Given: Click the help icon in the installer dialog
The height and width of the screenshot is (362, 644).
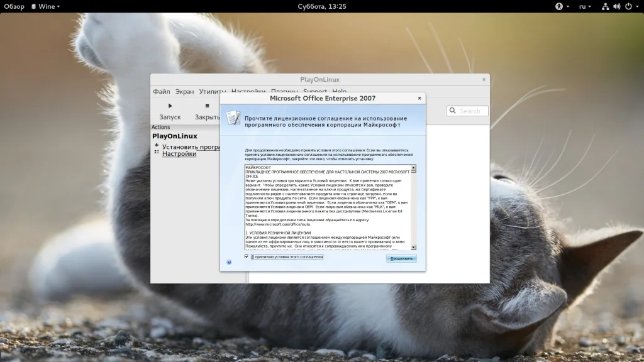Looking at the screenshot, I should click(x=229, y=261).
